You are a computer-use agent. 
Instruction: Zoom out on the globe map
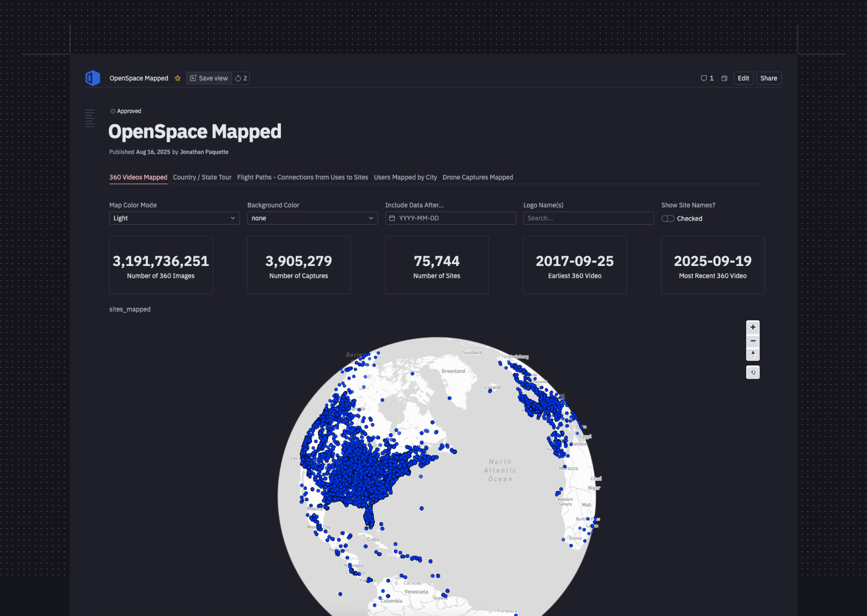(753, 341)
